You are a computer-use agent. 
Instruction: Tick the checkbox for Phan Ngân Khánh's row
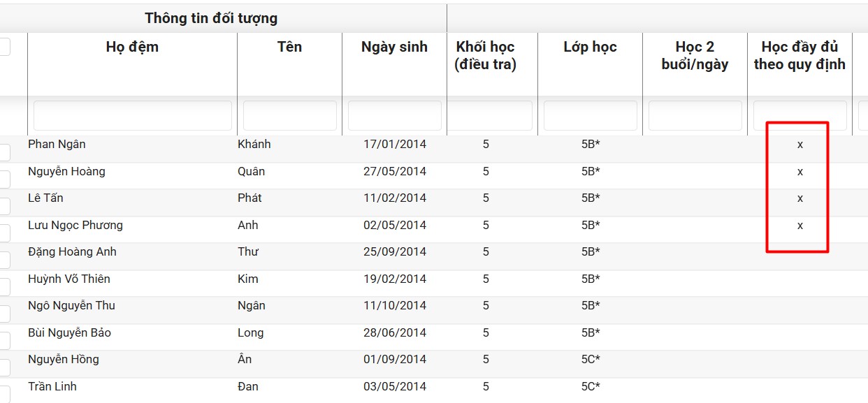pyautogui.click(x=3, y=152)
